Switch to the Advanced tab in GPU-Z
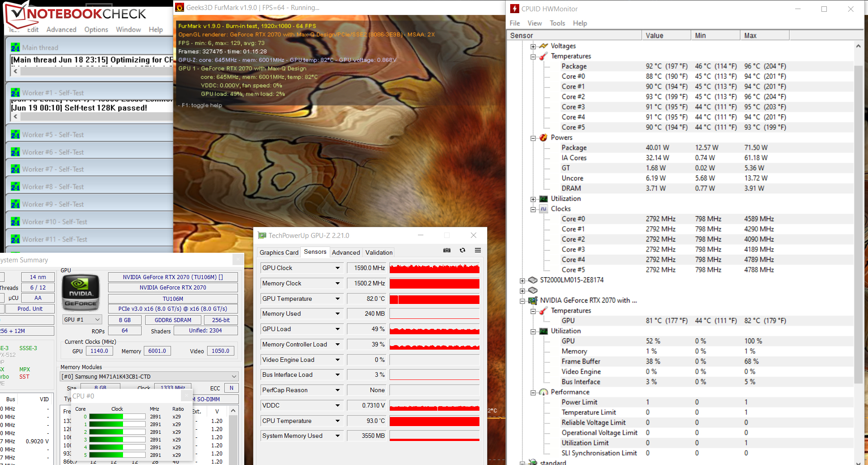868x465 pixels. (346, 252)
